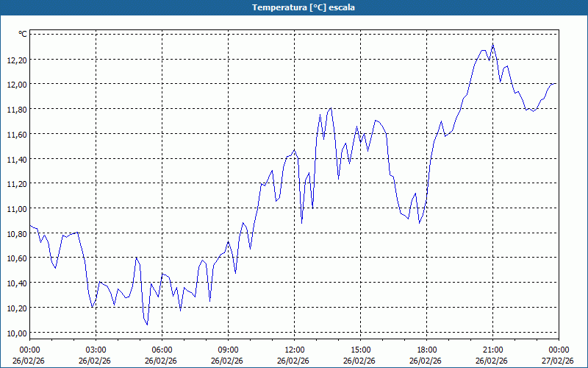Click the highest temperature peak near 21:00
588x368 pixels.
[x=493, y=44]
